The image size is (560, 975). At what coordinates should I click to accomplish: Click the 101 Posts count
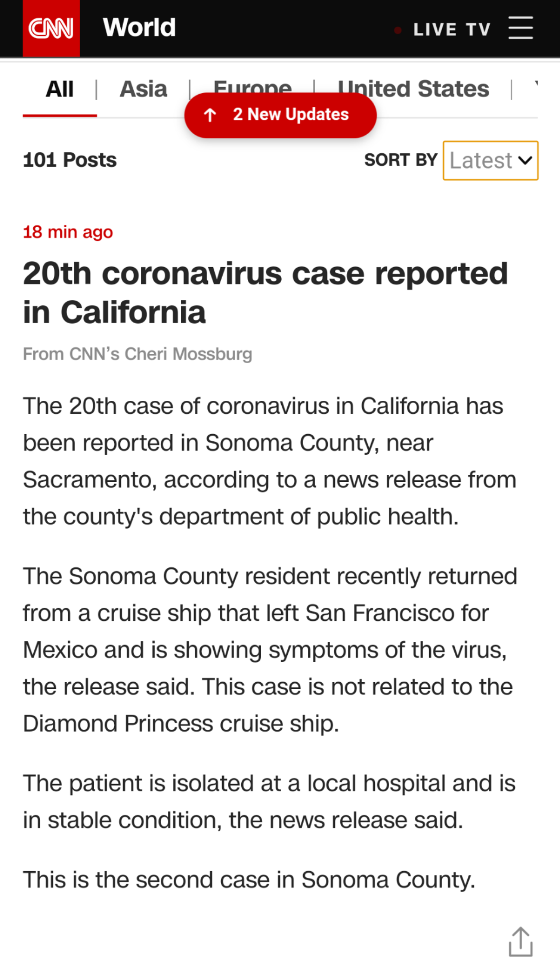(70, 160)
